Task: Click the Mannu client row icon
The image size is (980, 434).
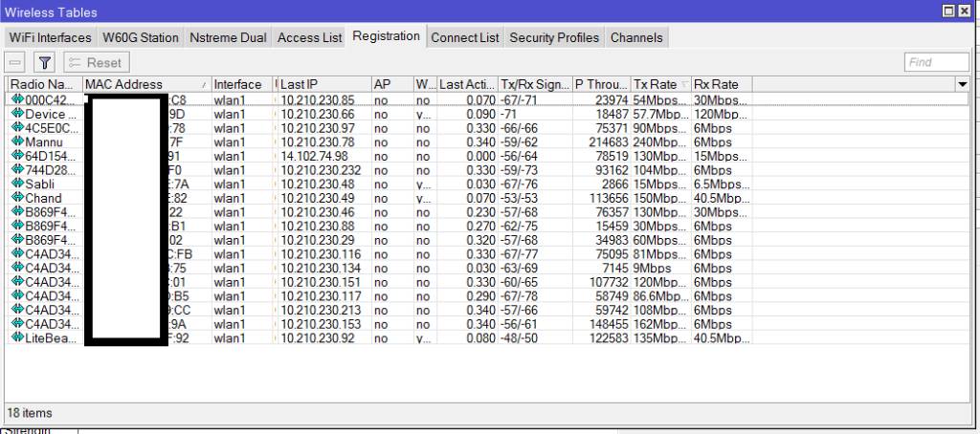Action: (17, 141)
